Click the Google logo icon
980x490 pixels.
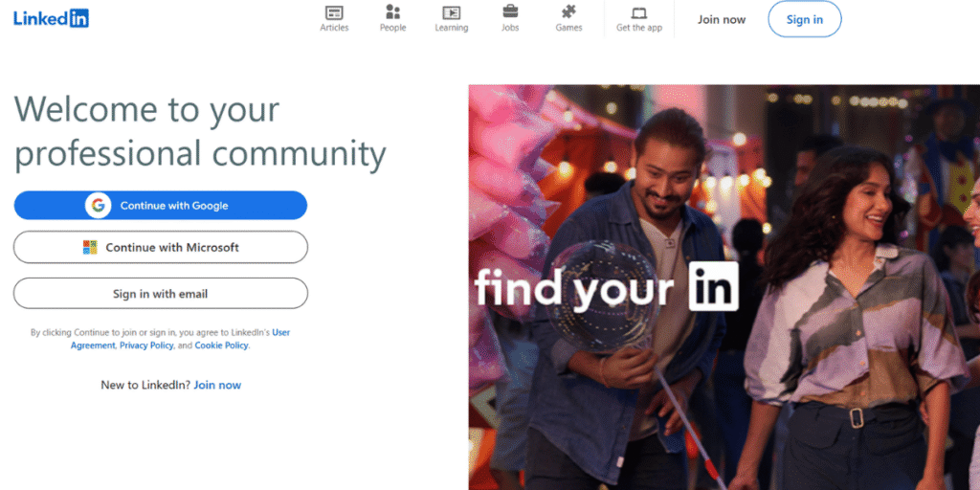[99, 205]
